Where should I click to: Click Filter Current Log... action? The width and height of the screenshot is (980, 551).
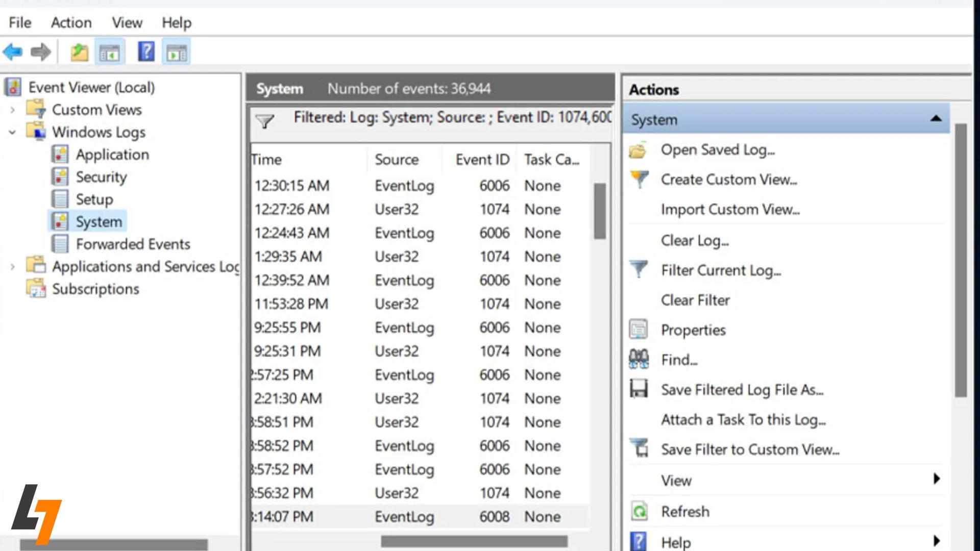[x=721, y=270]
